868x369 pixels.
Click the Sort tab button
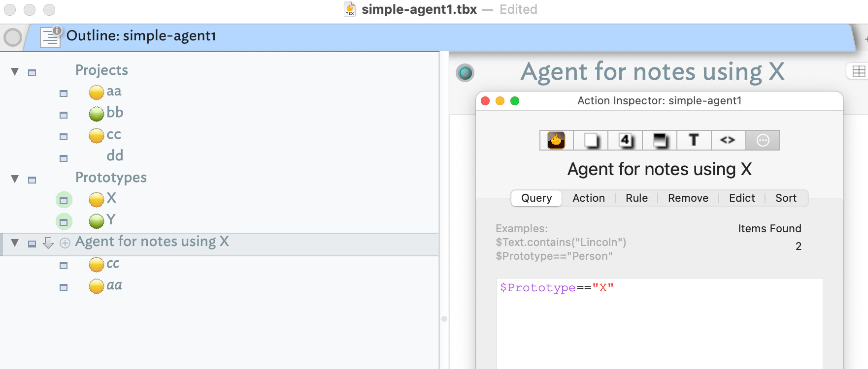click(785, 198)
